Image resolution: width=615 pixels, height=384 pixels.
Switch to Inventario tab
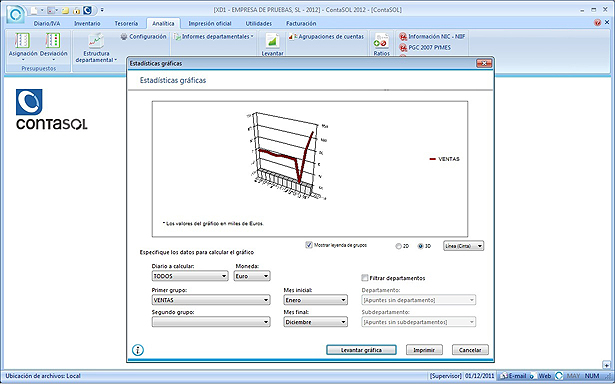87,24
